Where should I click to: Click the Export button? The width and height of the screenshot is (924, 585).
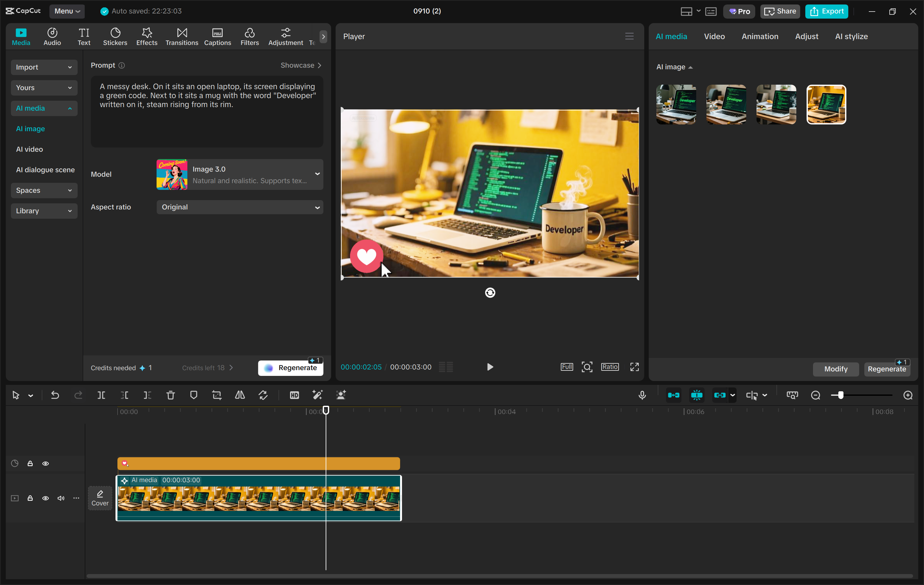826,12
